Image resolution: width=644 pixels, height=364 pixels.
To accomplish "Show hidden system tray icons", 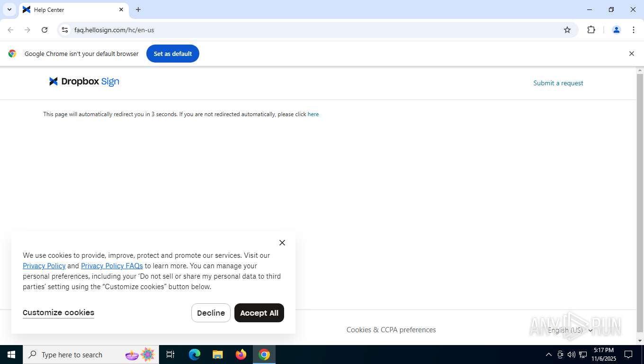I will 549,355.
